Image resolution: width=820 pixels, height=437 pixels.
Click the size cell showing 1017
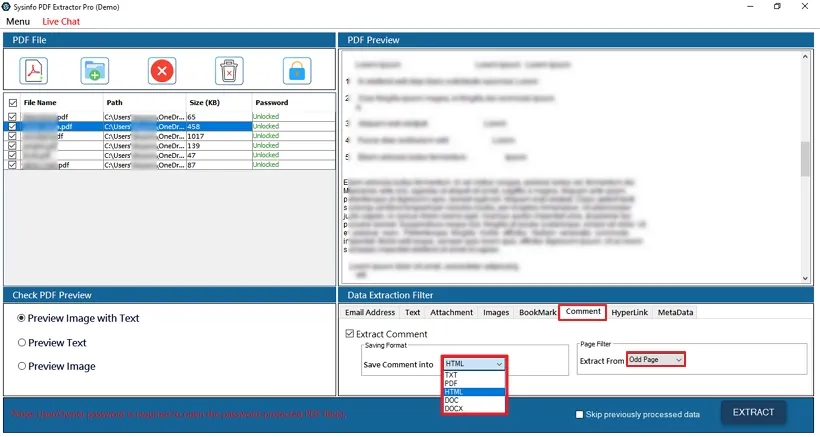[219, 136]
